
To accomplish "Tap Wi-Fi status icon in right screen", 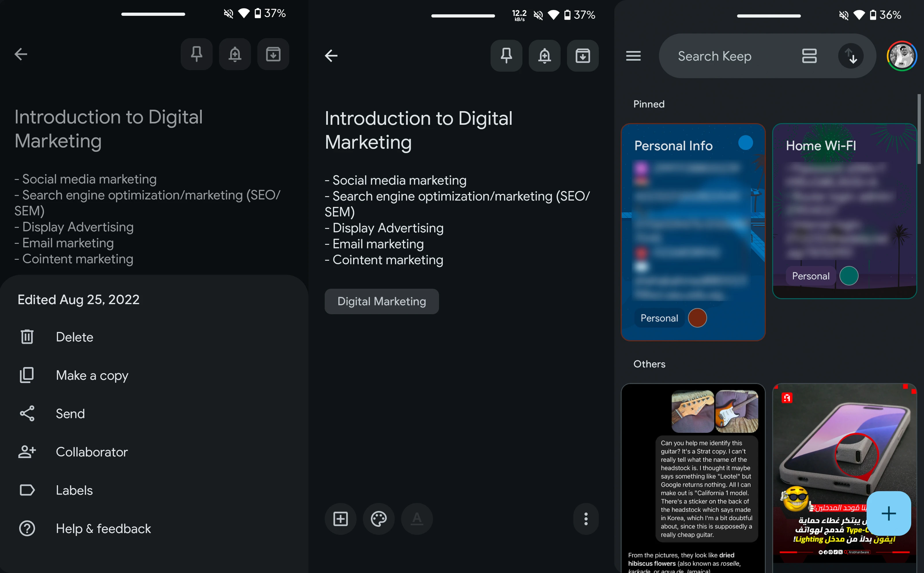I will (859, 15).
